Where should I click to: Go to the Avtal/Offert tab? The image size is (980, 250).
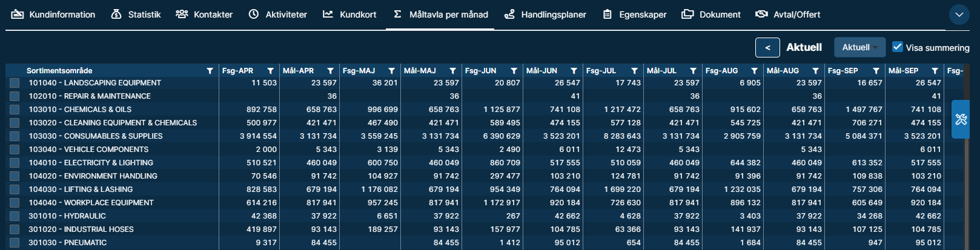(788, 15)
